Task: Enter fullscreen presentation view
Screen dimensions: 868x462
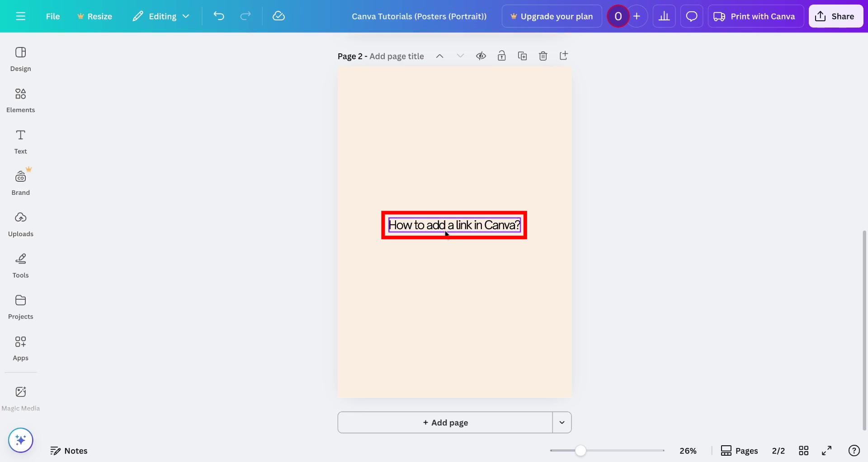Action: (827, 450)
